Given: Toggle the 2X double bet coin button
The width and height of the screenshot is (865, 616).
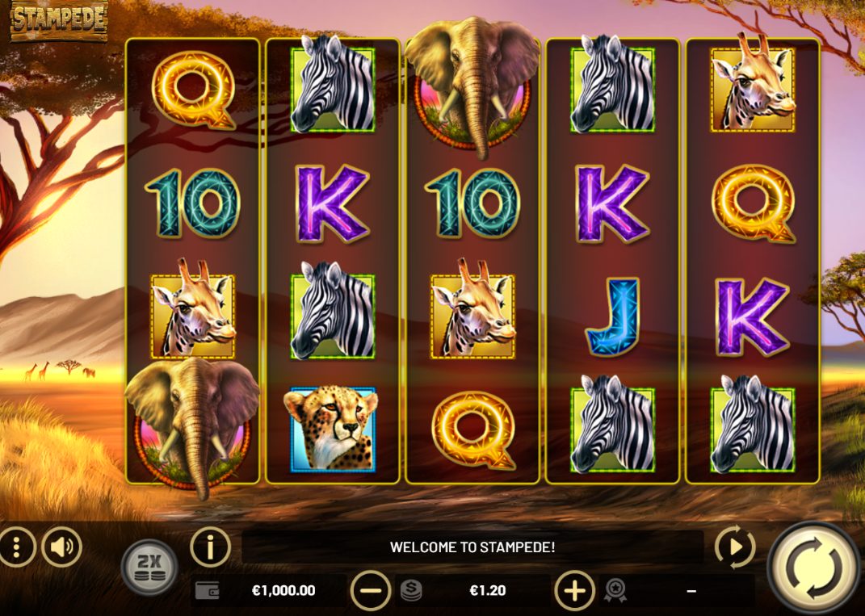Looking at the screenshot, I should (149, 567).
